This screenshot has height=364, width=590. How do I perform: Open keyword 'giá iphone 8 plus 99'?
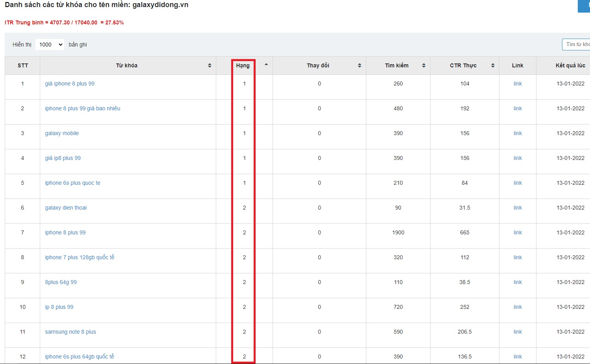pos(70,84)
